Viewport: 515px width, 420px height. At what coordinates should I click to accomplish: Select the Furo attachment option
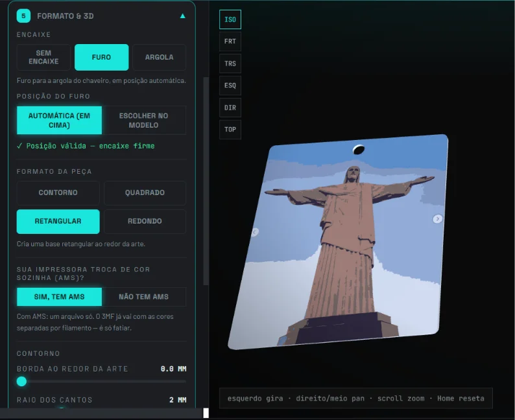pos(101,57)
